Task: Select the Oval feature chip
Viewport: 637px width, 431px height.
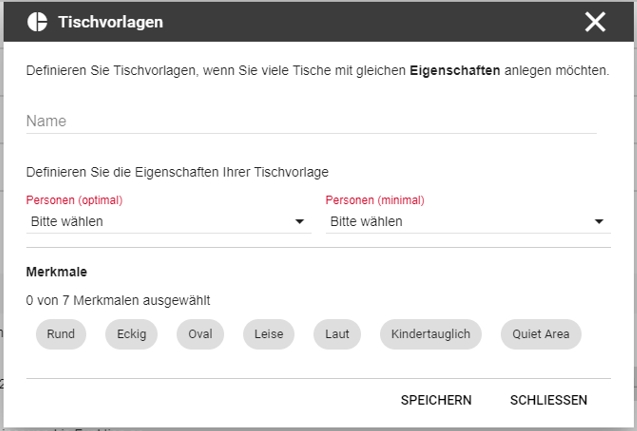Action: pyautogui.click(x=200, y=334)
